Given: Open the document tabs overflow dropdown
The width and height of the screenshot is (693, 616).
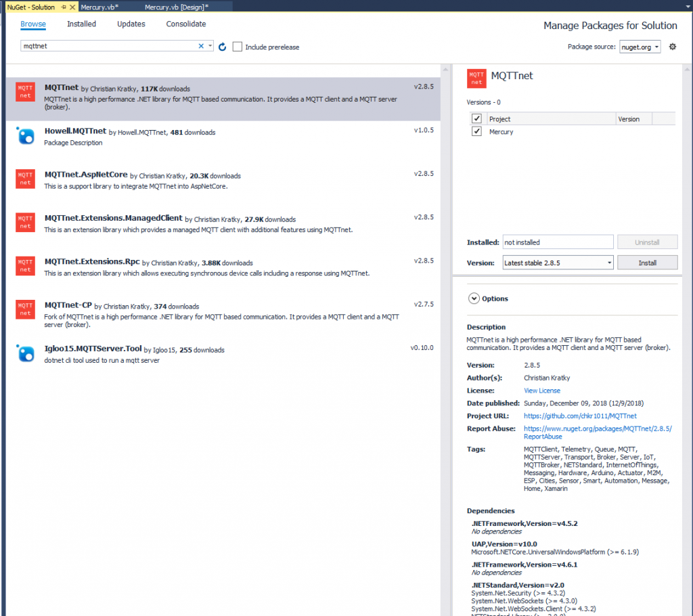Looking at the screenshot, I should [687, 7].
